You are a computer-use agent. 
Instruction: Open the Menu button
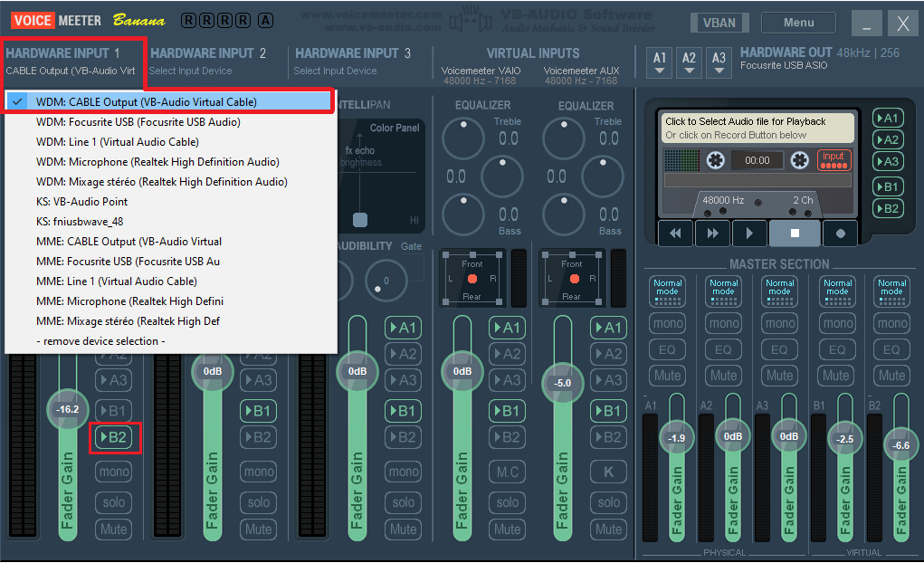tap(798, 23)
